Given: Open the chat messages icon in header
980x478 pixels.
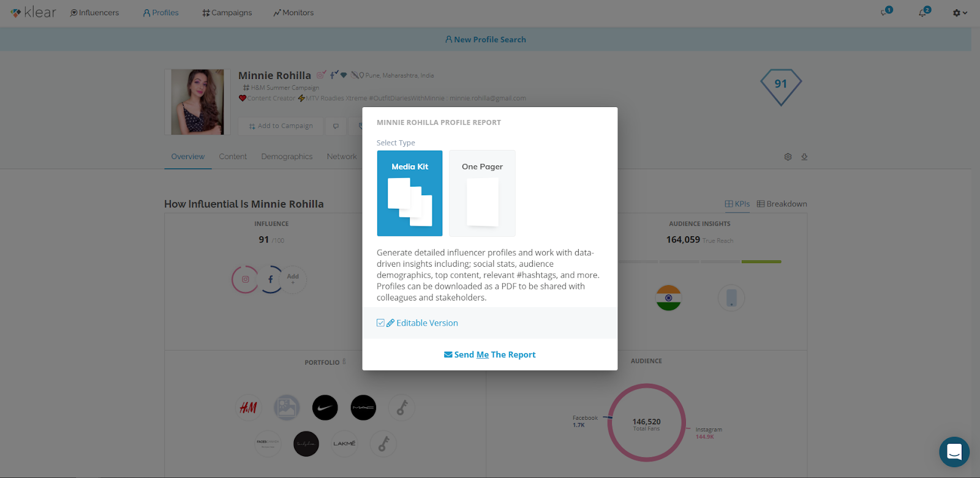Looking at the screenshot, I should coord(886,12).
